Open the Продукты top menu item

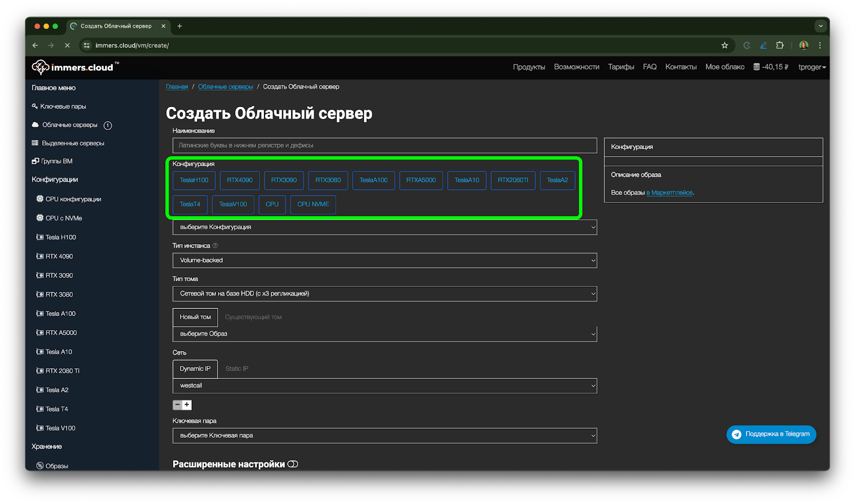click(529, 67)
